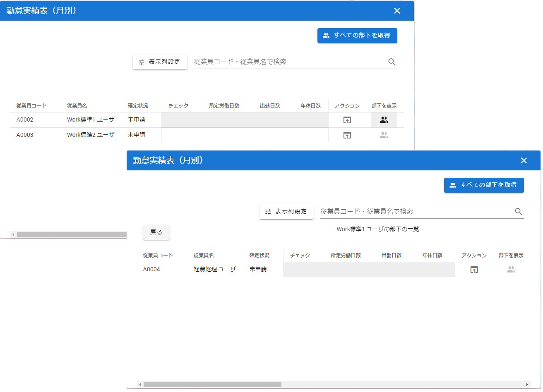Close the back 勤怠実績表 window
543x392 pixels.
pyautogui.click(x=397, y=11)
